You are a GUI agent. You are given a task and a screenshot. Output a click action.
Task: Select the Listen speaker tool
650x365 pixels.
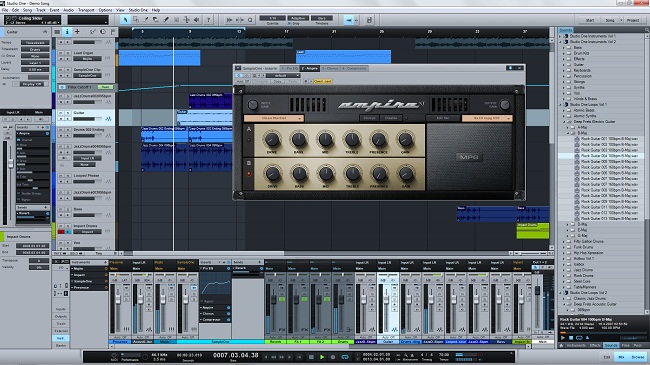[x=196, y=20]
